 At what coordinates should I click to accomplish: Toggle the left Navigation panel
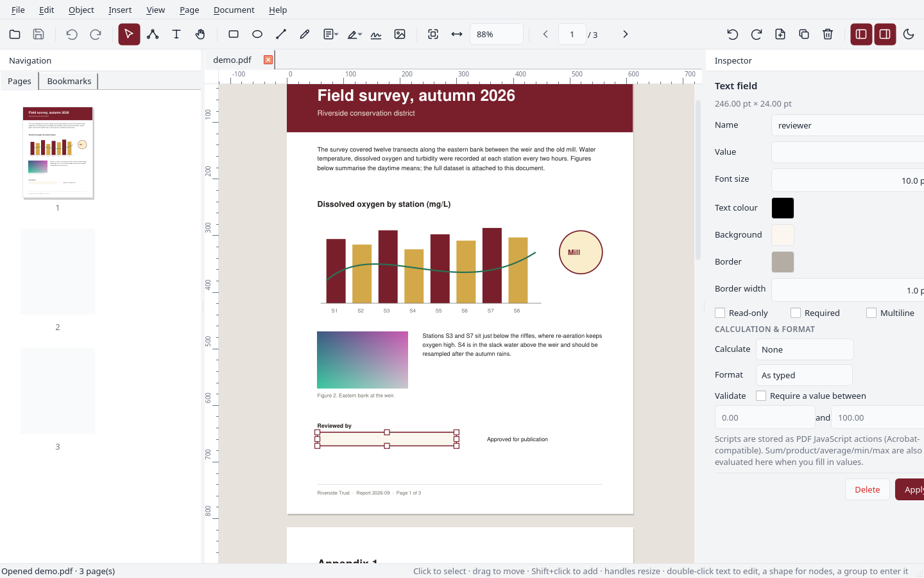pos(861,34)
